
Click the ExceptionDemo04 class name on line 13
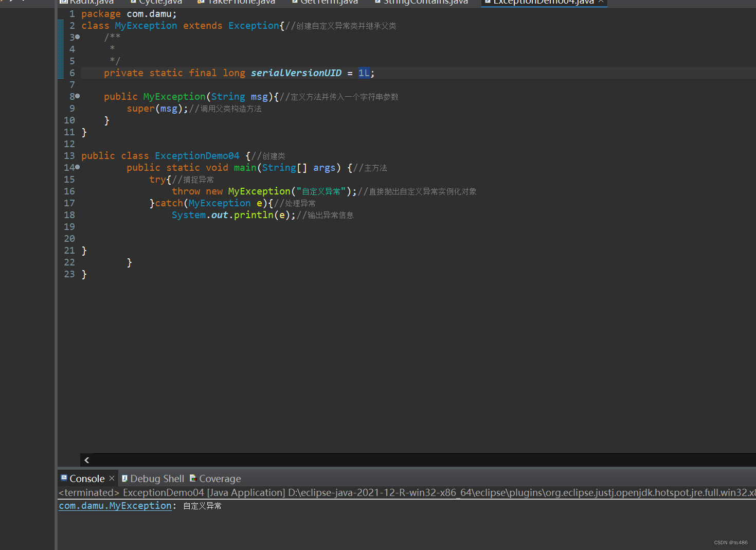(x=197, y=155)
